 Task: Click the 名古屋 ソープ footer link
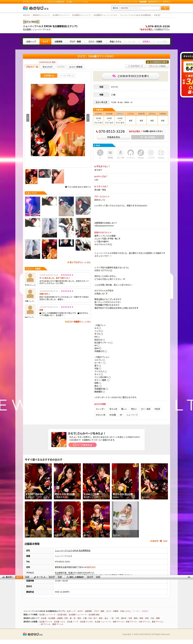72,621
